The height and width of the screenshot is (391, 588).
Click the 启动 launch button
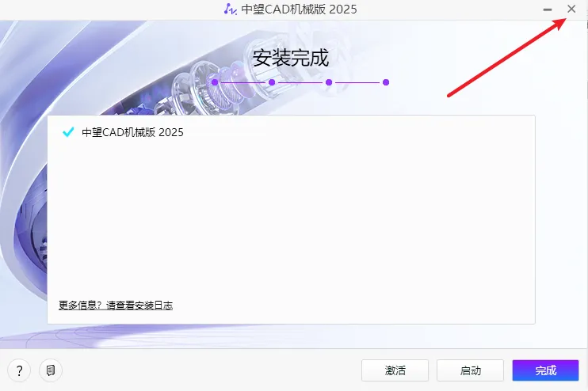point(470,370)
